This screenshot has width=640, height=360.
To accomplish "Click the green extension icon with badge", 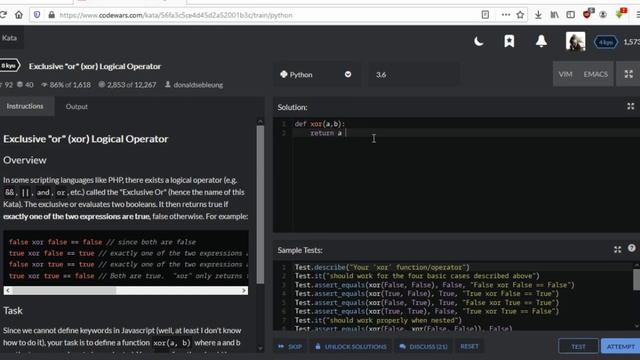I will 620,13.
